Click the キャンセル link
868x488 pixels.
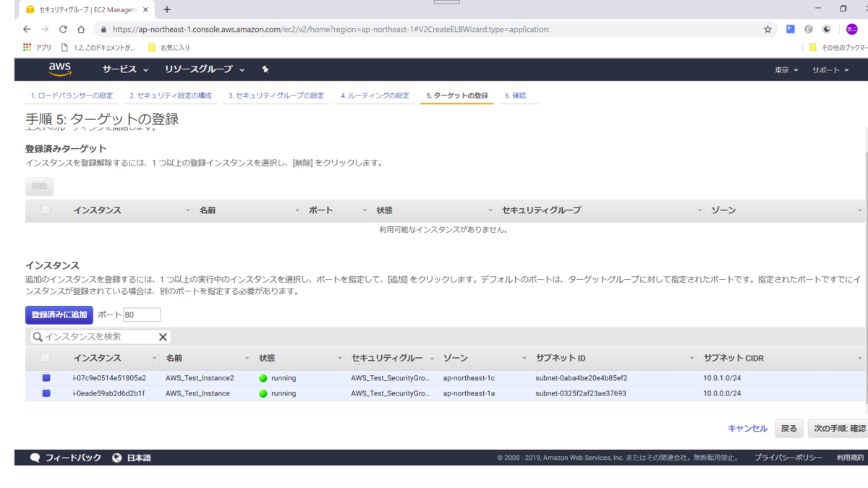click(747, 428)
